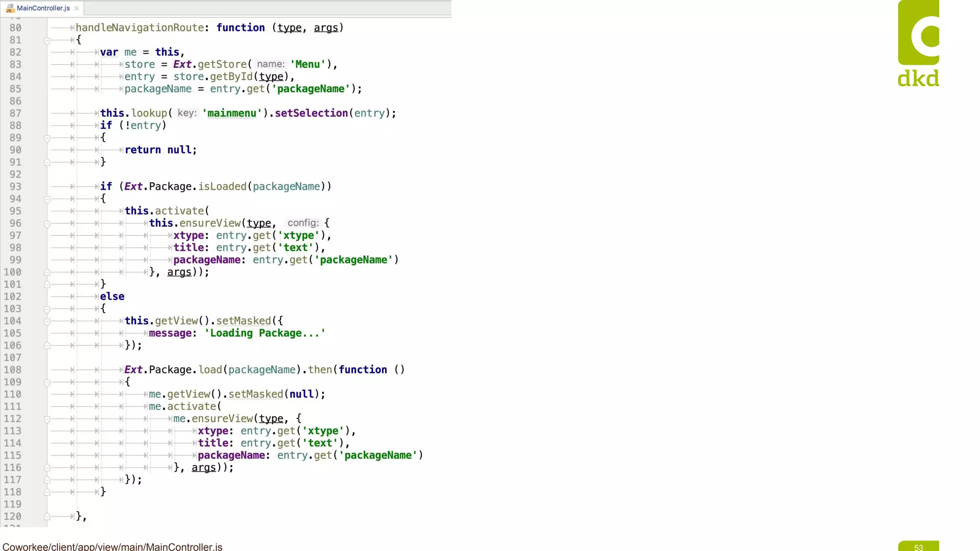Click the 'name:' parameter hint
The image size is (980, 551).
click(x=270, y=64)
